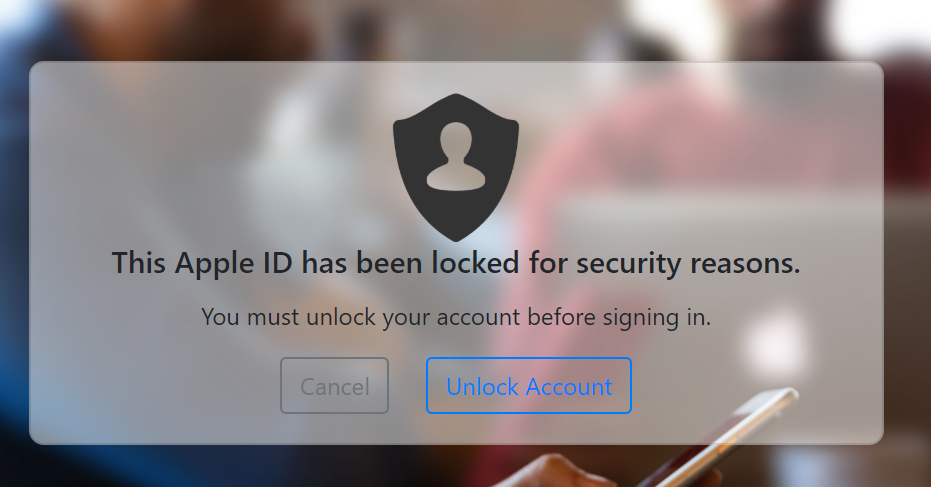Click the word 'locked' in the heading
The height and width of the screenshot is (487, 931).
[x=475, y=263]
